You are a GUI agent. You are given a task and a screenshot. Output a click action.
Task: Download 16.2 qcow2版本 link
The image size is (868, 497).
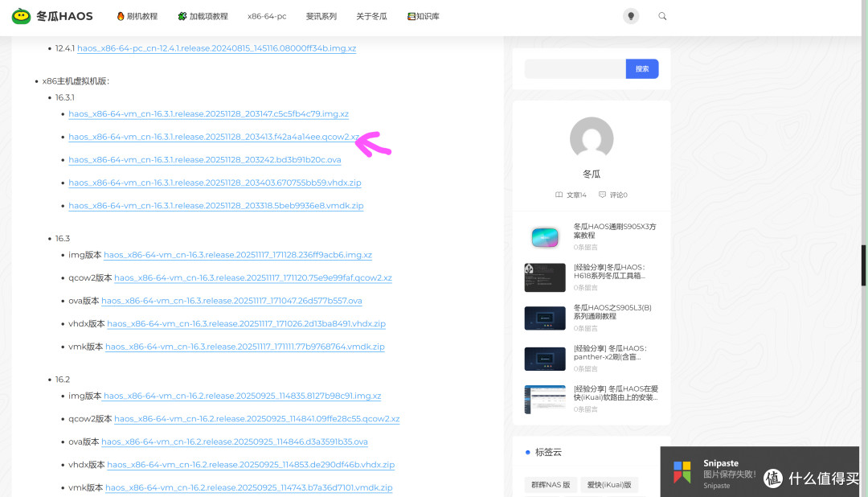[x=257, y=419]
